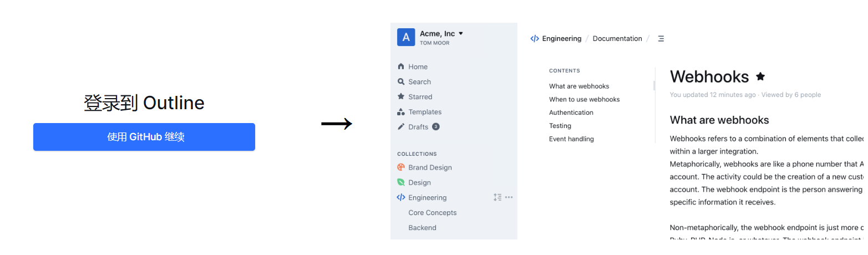Open the Acme, Inc team dropdown

(x=441, y=34)
